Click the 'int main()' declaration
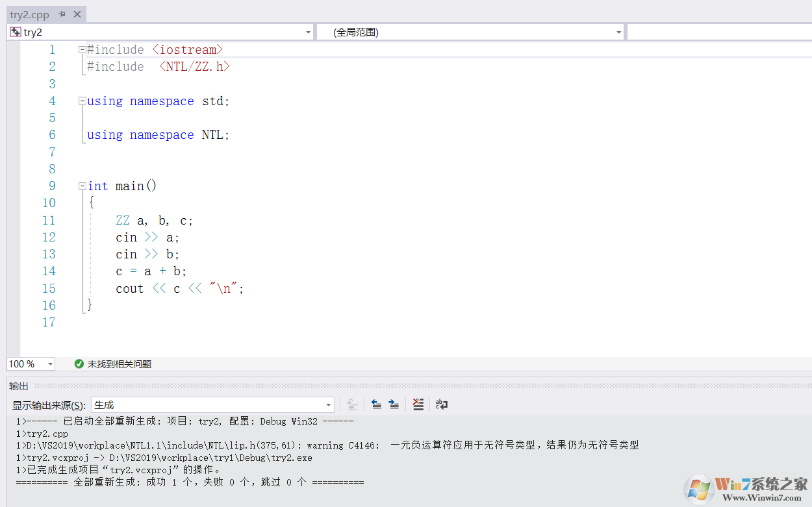Screen dimensions: 812x507 (122, 186)
